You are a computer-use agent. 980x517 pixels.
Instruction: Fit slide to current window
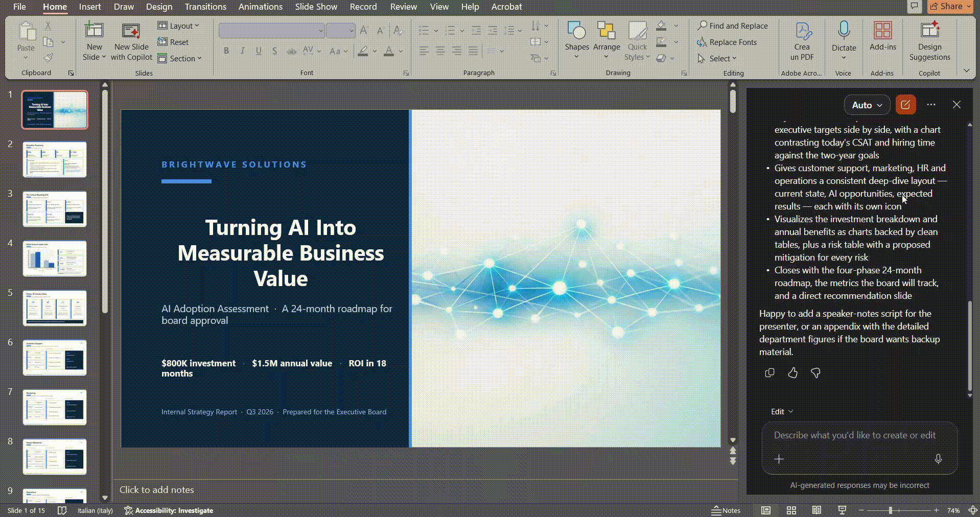pos(973,510)
